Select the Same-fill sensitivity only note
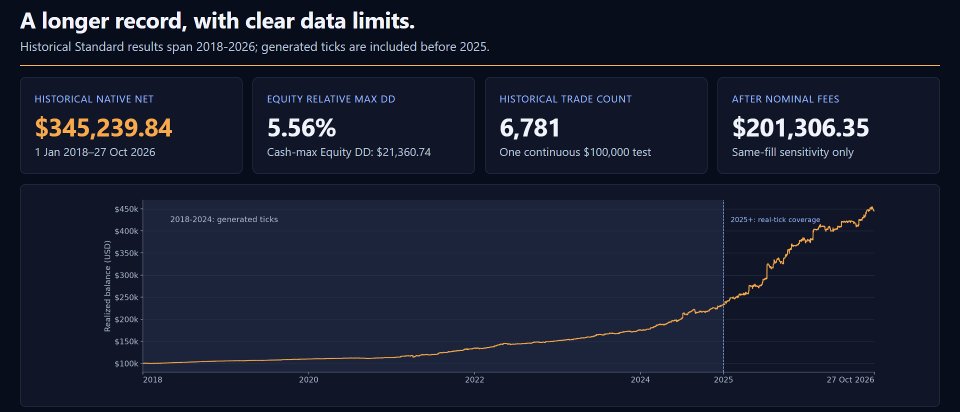The image size is (960, 412). tap(792, 152)
